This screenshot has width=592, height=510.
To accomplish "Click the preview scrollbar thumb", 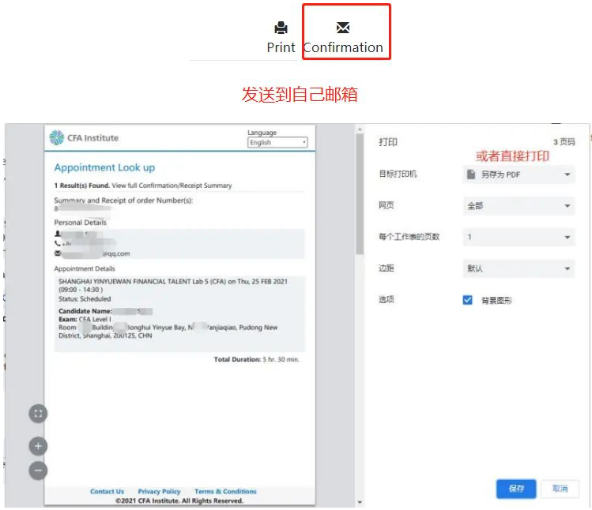I will (360, 194).
